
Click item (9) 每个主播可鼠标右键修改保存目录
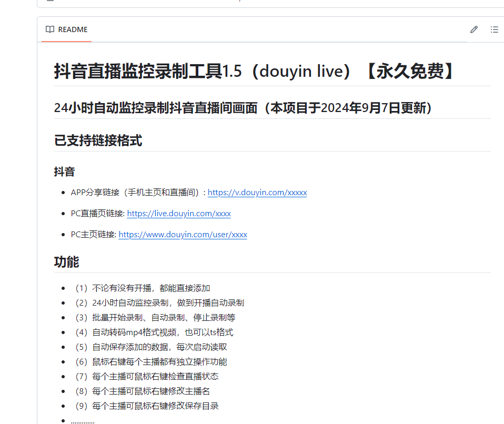click(x=147, y=406)
